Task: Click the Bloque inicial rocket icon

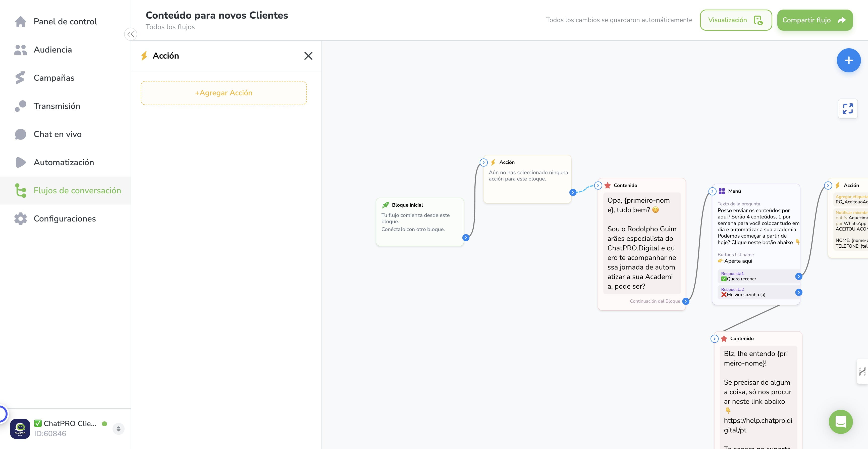Action: [386, 205]
